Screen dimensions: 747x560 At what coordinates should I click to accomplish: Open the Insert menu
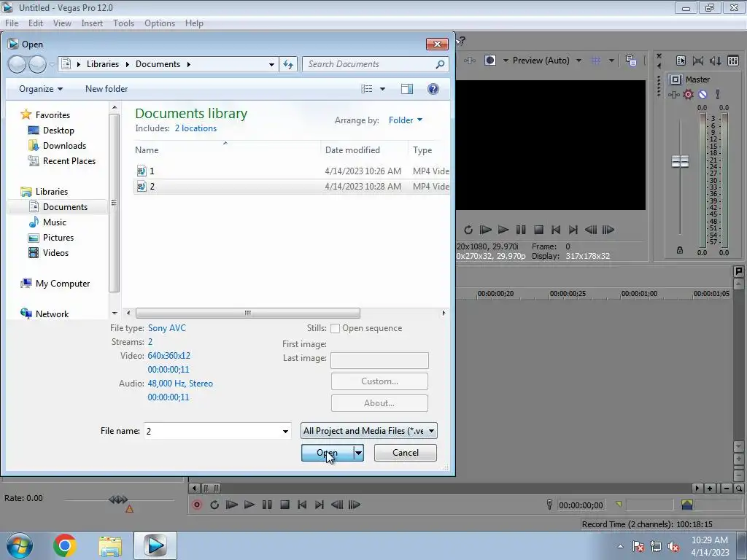tap(92, 23)
